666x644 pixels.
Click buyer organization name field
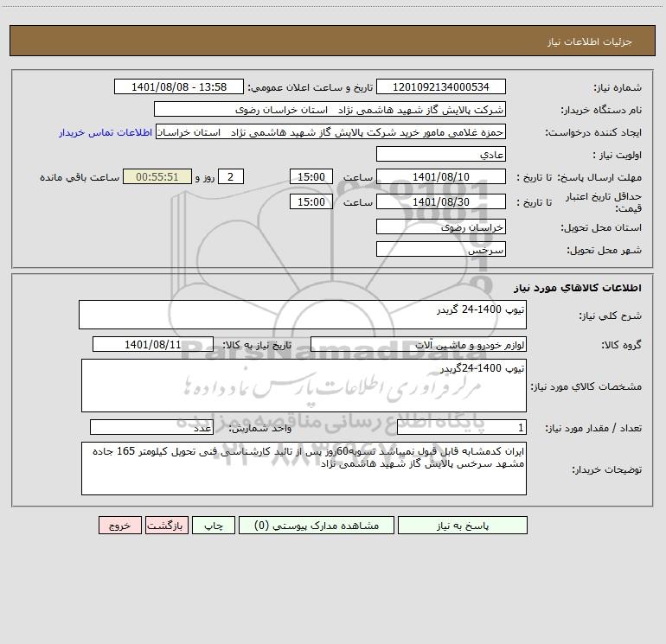[330, 109]
